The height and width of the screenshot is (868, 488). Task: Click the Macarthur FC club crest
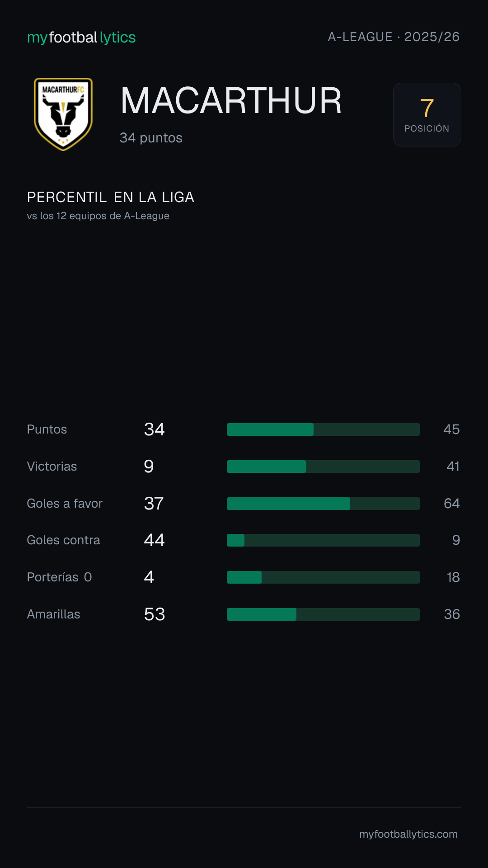63,114
